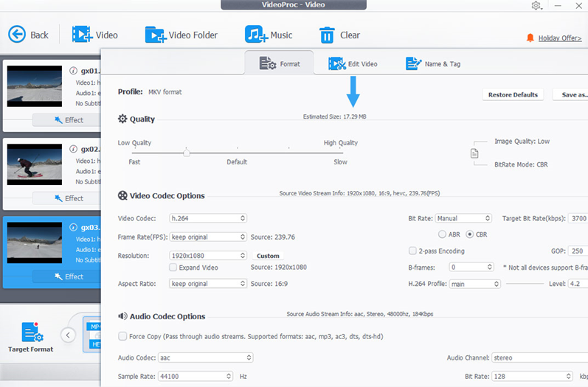
Task: Select the gx01 video thumbnail
Action: [x=35, y=86]
